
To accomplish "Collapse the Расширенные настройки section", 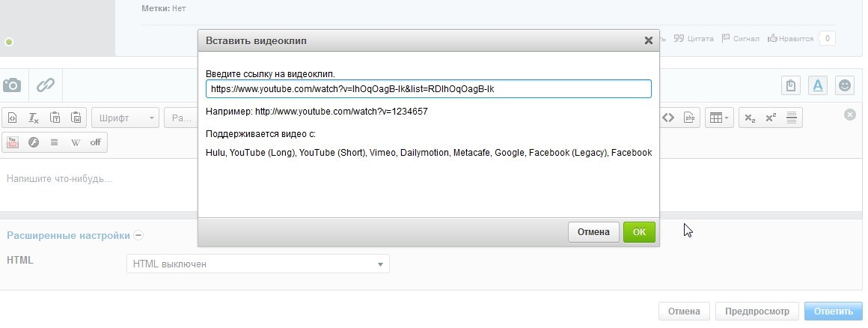I will (138, 235).
